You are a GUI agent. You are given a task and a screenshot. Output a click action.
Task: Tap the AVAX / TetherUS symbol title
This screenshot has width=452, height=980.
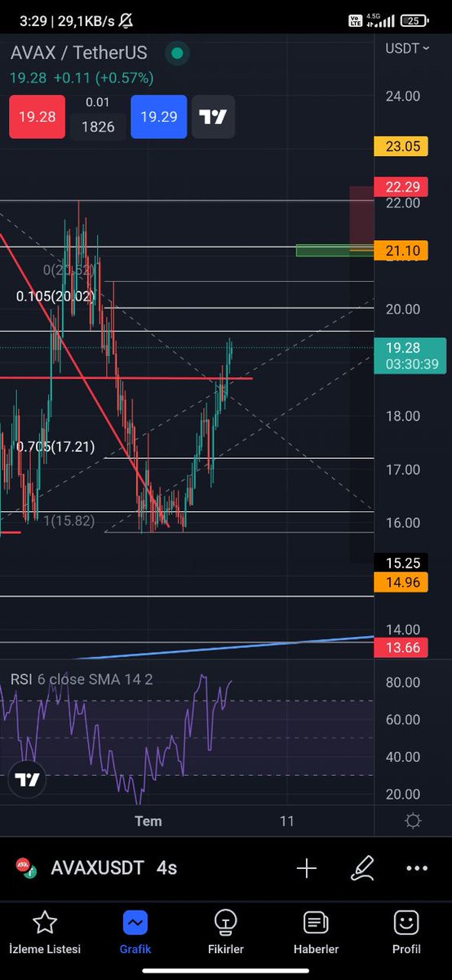pos(79,53)
